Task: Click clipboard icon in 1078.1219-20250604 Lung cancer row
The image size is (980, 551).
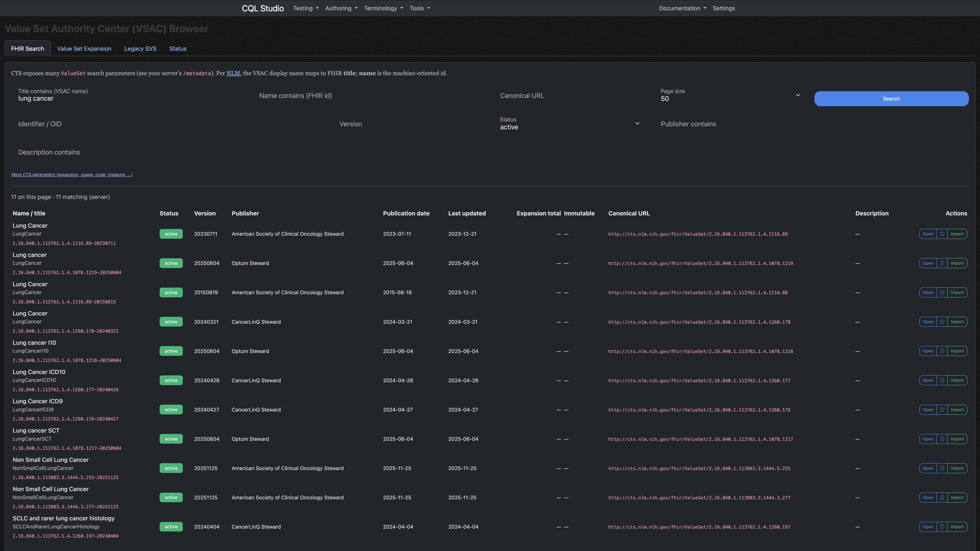Action: [x=942, y=263]
